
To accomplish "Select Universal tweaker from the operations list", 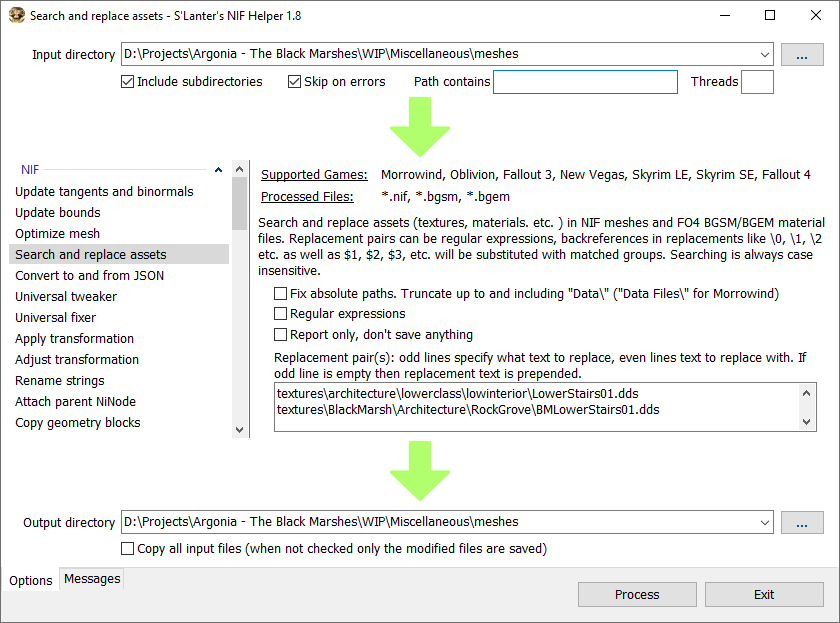I will [66, 297].
